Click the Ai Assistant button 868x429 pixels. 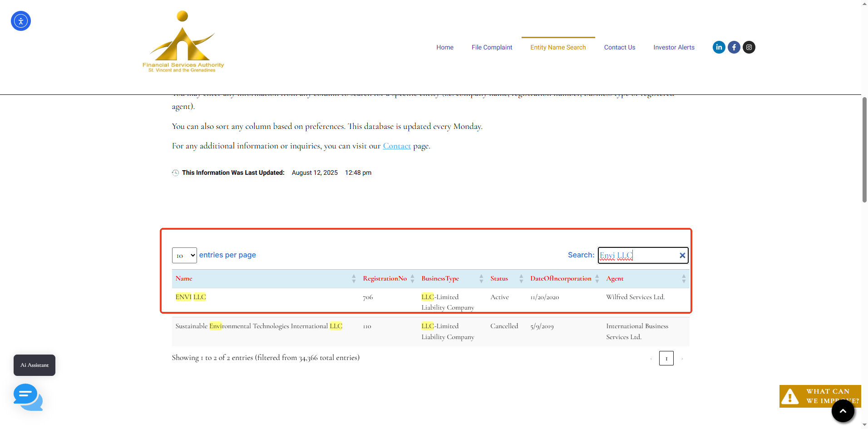pos(35,365)
